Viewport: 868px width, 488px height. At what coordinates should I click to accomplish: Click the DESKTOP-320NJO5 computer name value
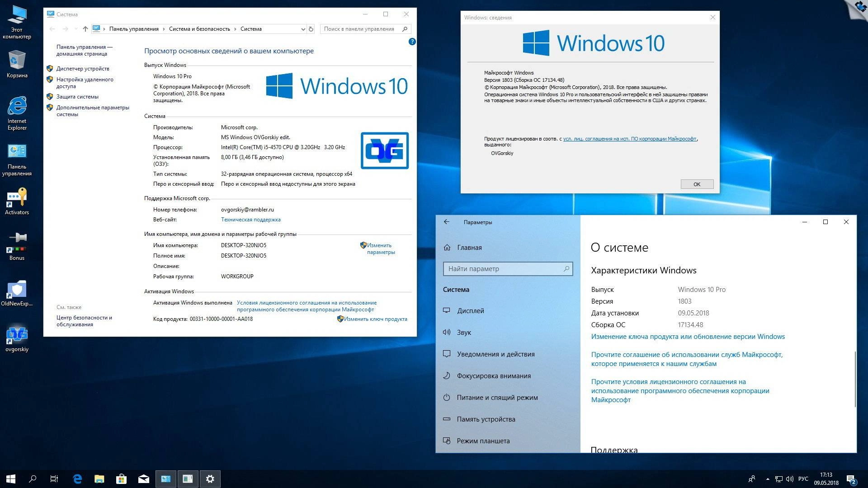pyautogui.click(x=244, y=245)
